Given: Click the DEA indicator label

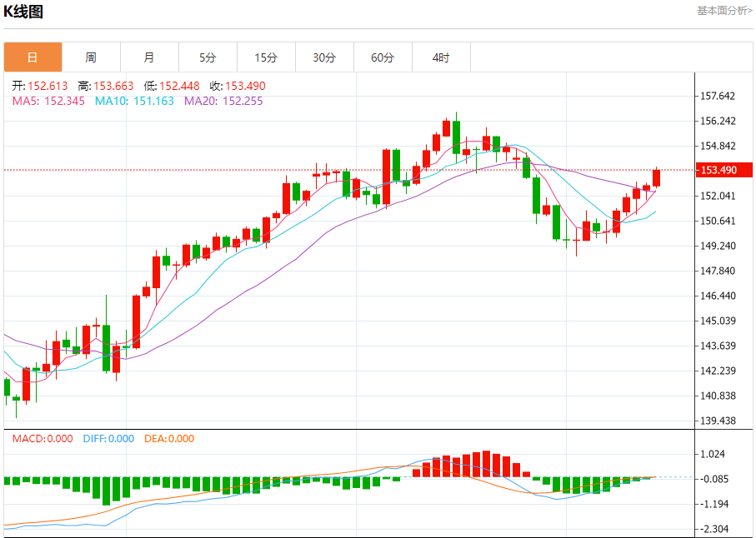Looking at the screenshot, I should (x=169, y=439).
